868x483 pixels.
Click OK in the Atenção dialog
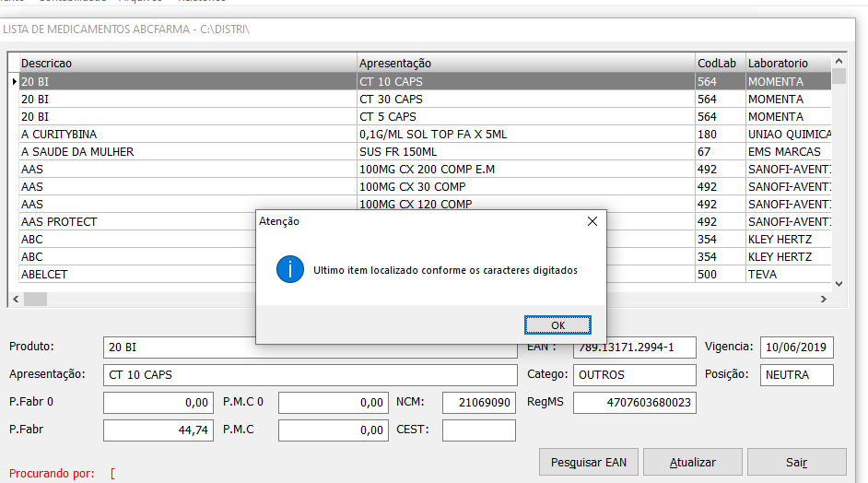(557, 325)
